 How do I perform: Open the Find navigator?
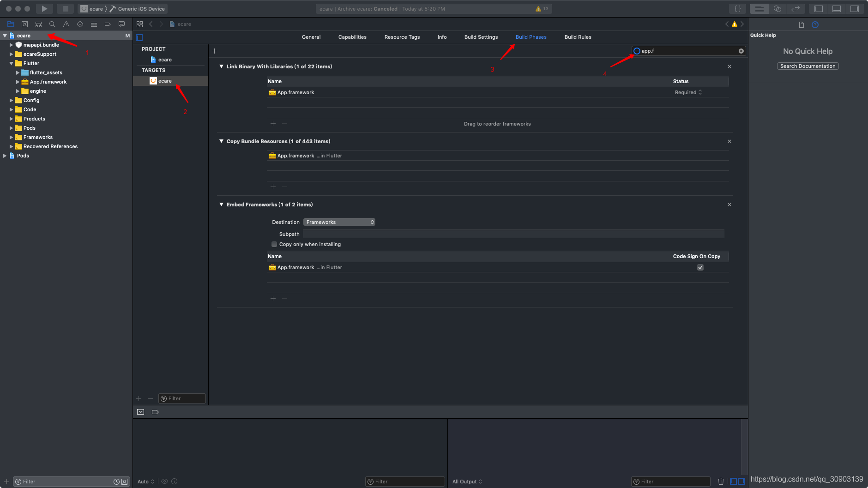coord(52,24)
